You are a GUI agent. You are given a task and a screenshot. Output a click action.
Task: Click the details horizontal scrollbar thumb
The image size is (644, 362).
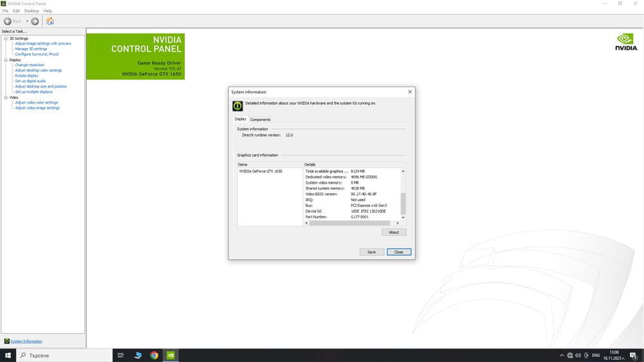[350, 223]
